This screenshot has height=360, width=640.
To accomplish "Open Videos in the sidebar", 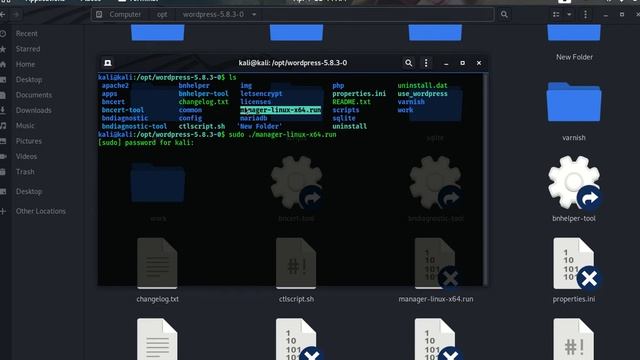I will coord(26,156).
